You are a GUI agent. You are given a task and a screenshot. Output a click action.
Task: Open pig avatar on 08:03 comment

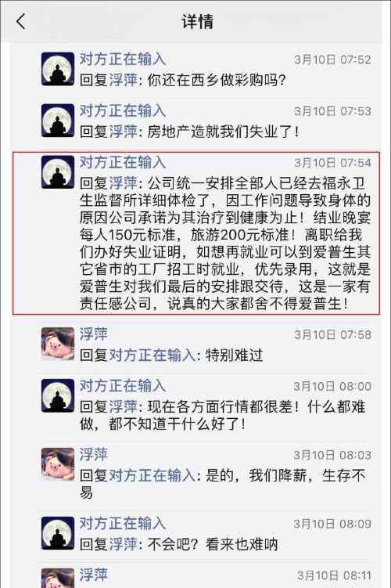click(58, 464)
